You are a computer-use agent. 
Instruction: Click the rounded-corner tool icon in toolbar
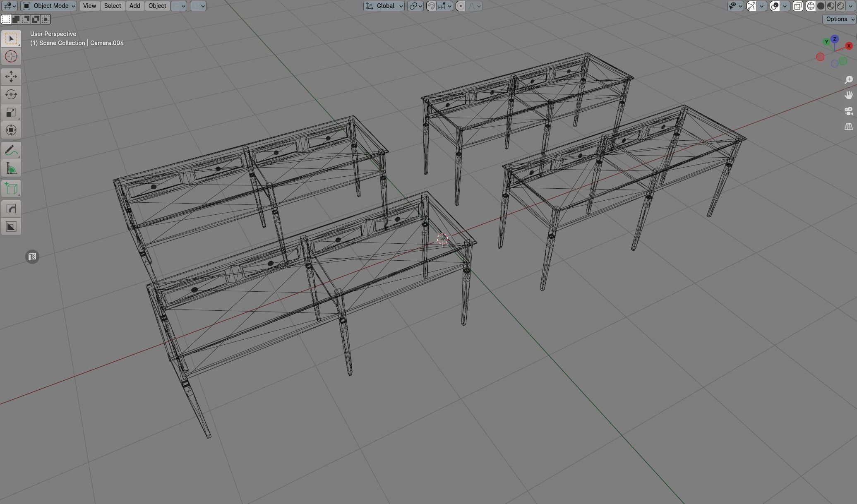[11, 209]
